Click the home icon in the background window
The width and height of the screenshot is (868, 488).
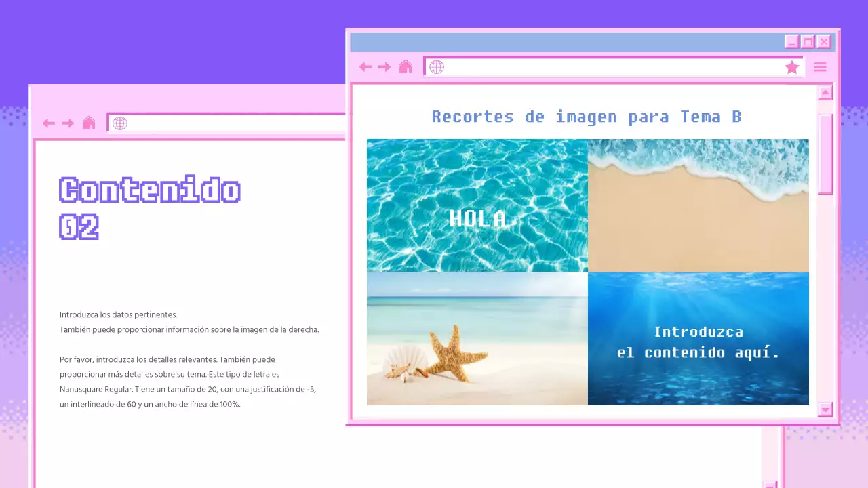(89, 123)
